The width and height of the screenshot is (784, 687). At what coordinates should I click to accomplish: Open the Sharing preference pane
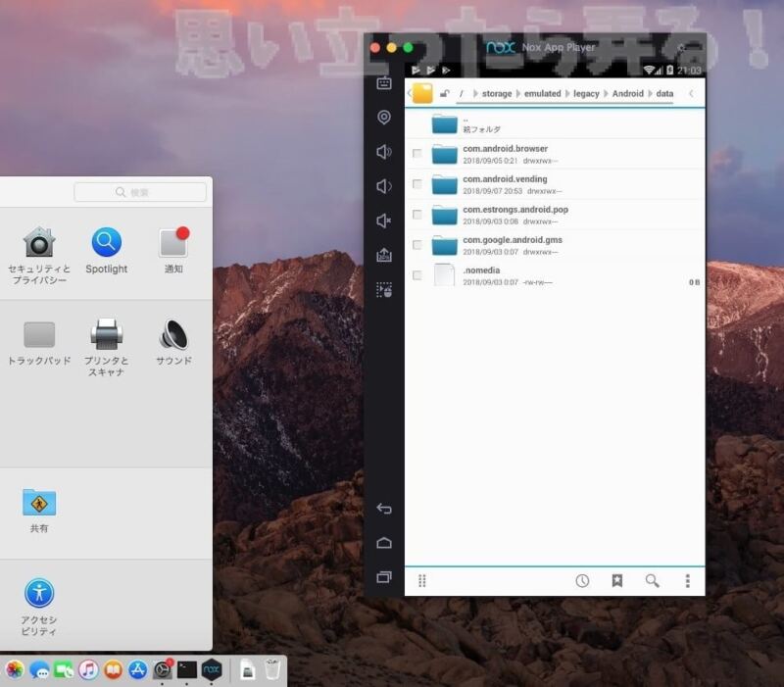coord(39,511)
